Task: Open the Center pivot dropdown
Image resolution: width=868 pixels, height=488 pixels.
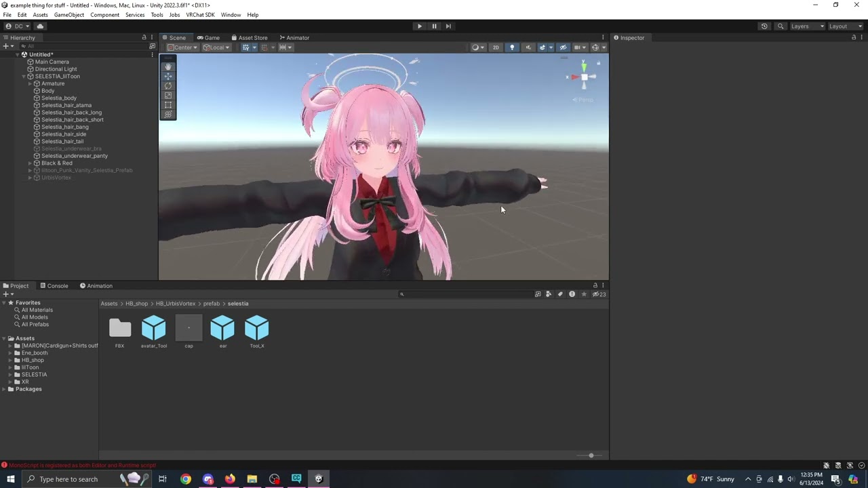Action: coord(182,47)
